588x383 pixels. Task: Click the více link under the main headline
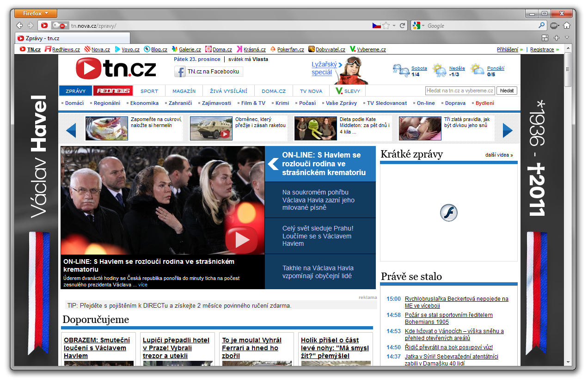[143, 285]
